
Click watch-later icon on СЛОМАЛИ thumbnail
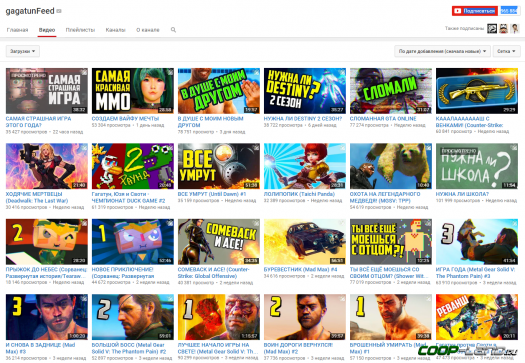(x=428, y=72)
